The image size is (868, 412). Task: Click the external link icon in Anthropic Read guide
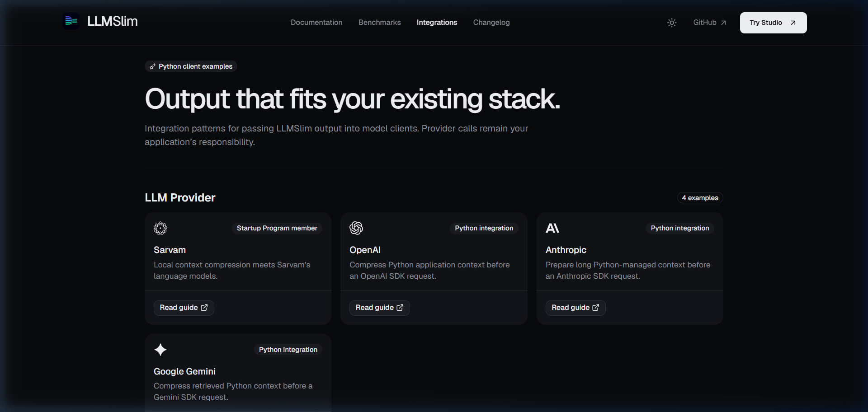pos(596,308)
